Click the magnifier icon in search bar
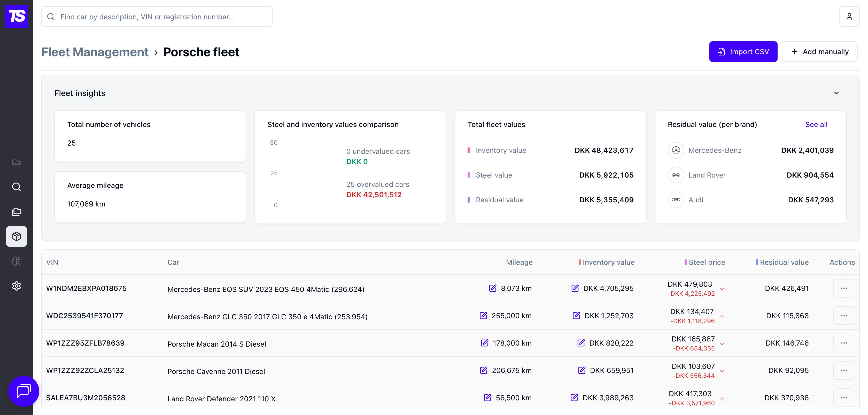The width and height of the screenshot is (868, 415). pos(51,17)
